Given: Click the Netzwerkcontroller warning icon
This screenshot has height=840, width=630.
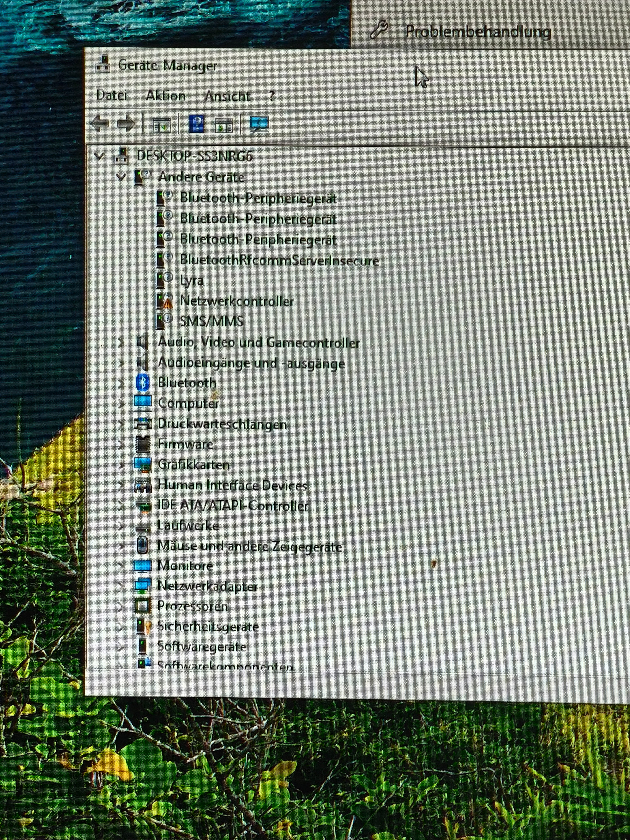Looking at the screenshot, I should click(x=165, y=301).
